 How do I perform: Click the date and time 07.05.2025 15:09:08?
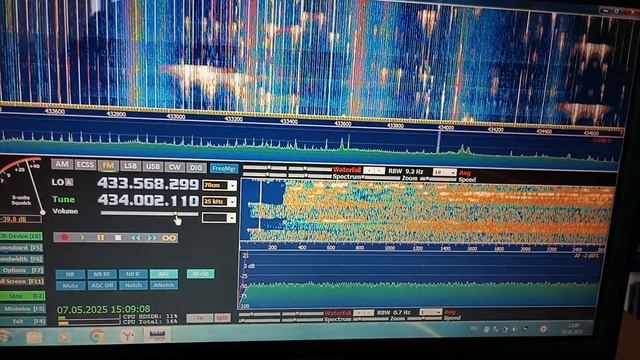point(104,309)
